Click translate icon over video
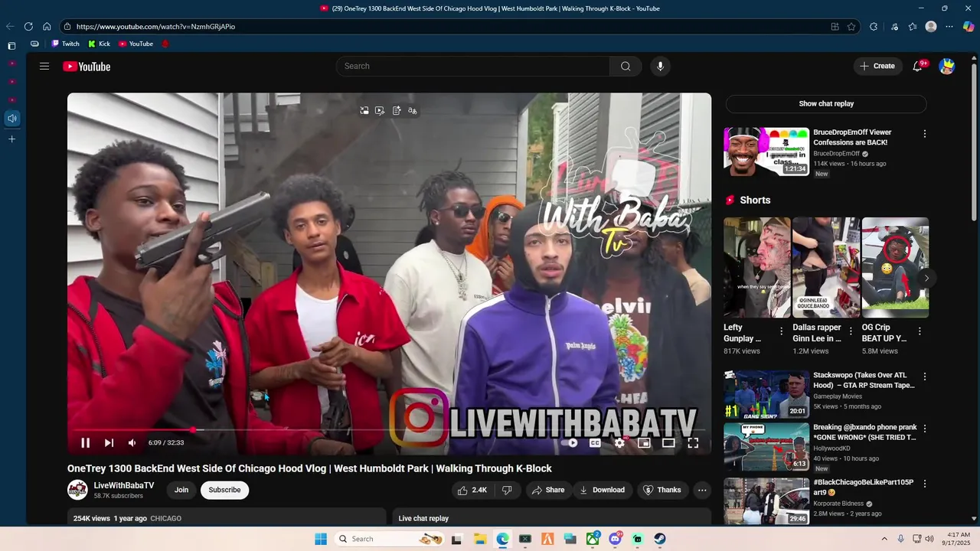This screenshot has width=980, height=551. 413,111
